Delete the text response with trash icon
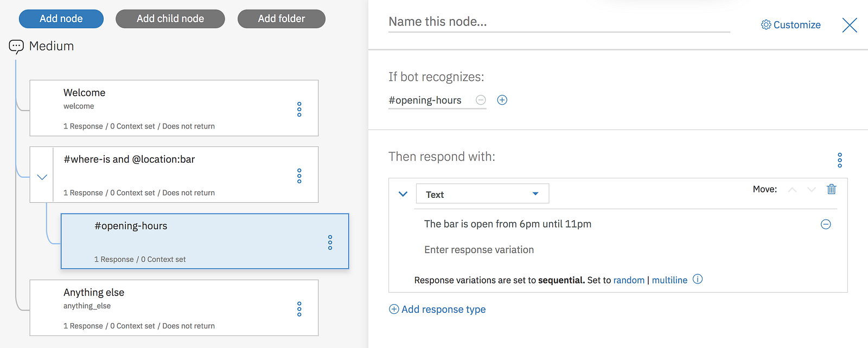This screenshot has width=868, height=348. 831,189
